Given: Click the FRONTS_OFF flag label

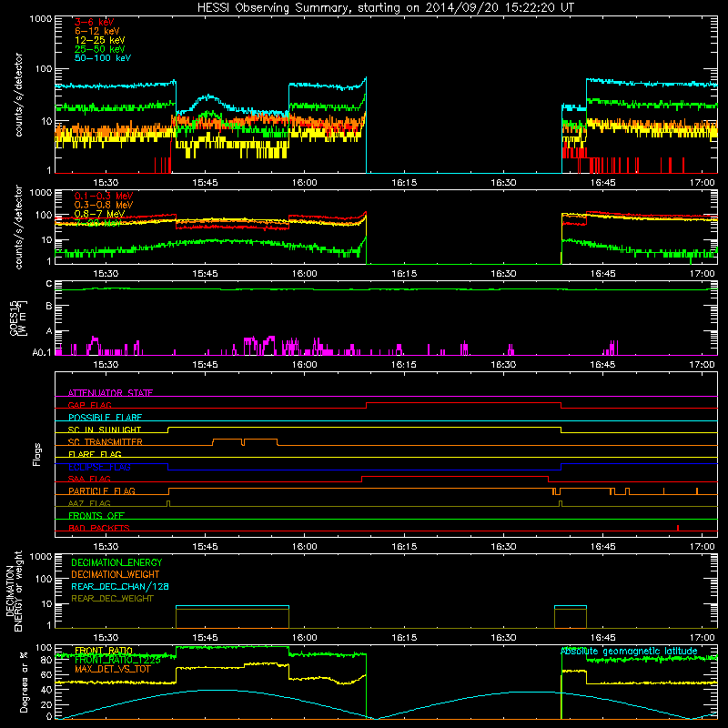Looking at the screenshot, I should [96, 516].
